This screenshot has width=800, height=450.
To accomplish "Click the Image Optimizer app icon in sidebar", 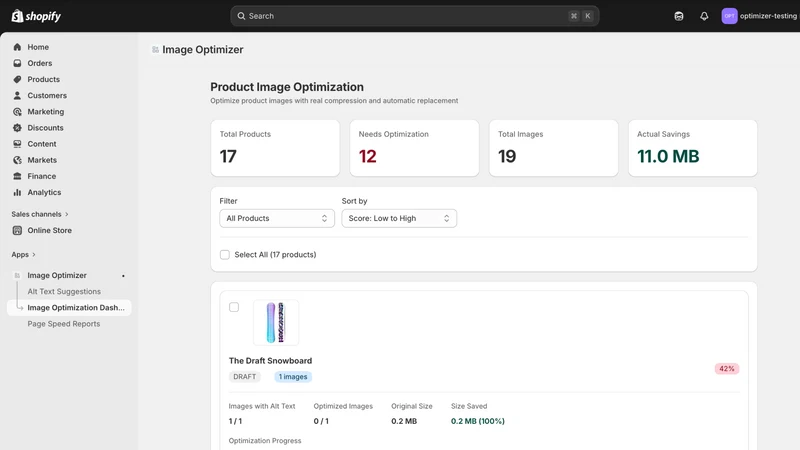I will click(17, 276).
